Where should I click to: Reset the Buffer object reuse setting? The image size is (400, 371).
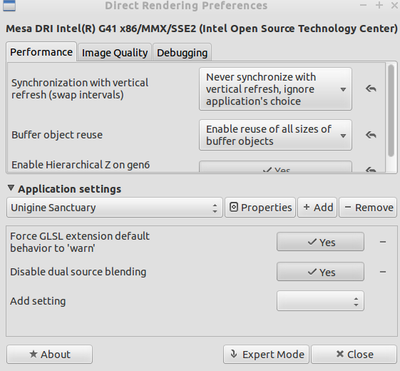pos(371,135)
